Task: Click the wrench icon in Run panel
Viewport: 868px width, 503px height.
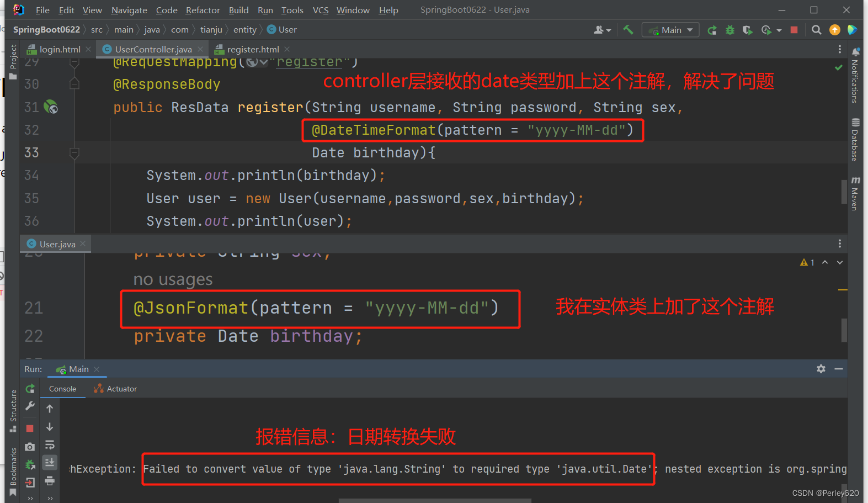Action: 30,406
